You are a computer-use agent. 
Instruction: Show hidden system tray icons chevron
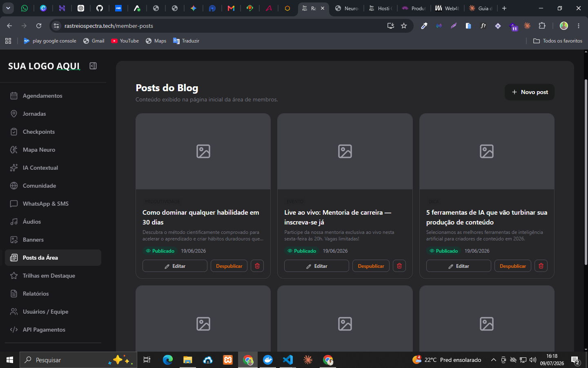(x=493, y=360)
